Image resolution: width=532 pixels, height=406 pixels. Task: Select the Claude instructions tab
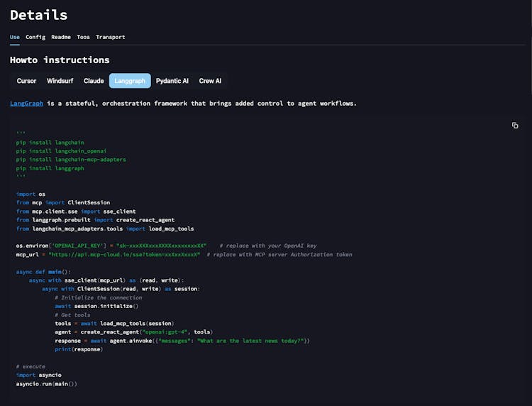[94, 81]
